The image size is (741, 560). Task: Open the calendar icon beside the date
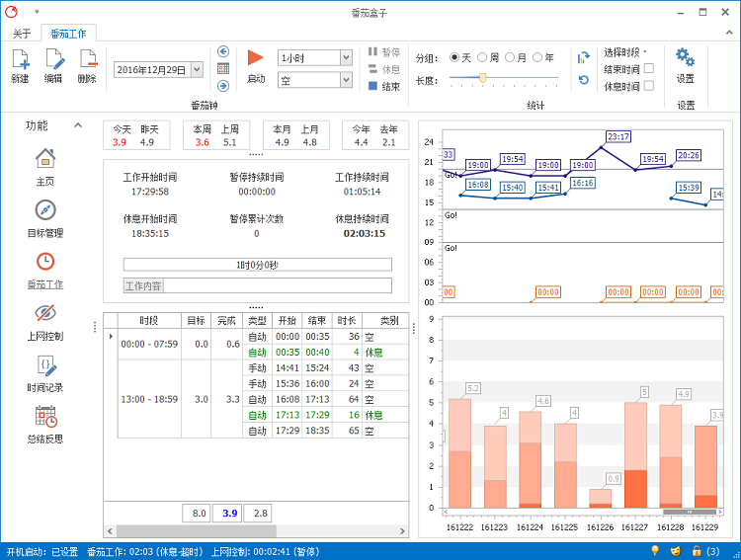[223, 68]
